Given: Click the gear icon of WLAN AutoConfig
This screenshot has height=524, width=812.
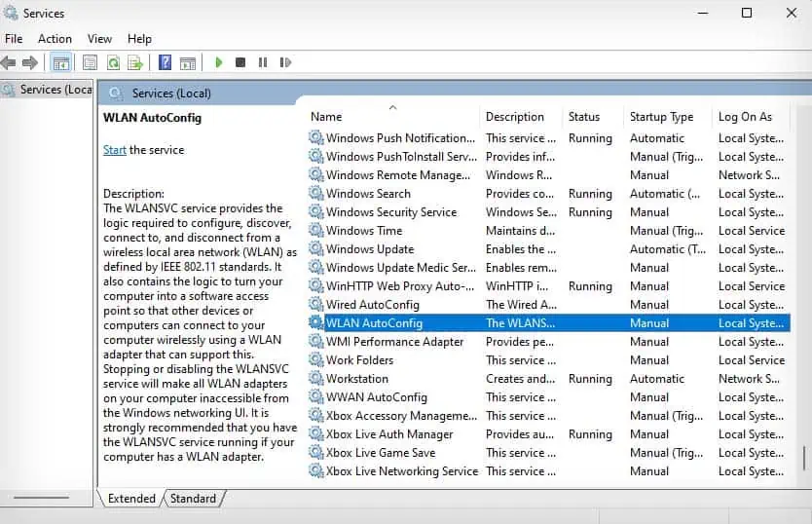Looking at the screenshot, I should coord(315,323).
